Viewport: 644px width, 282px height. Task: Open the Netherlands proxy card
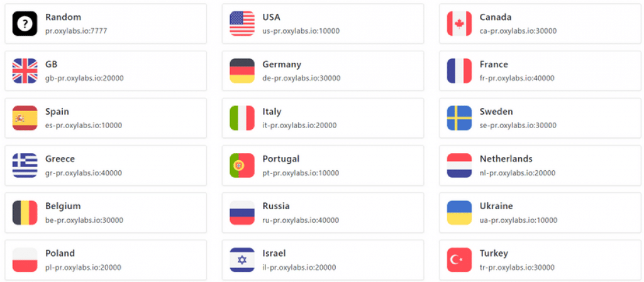[540, 165]
